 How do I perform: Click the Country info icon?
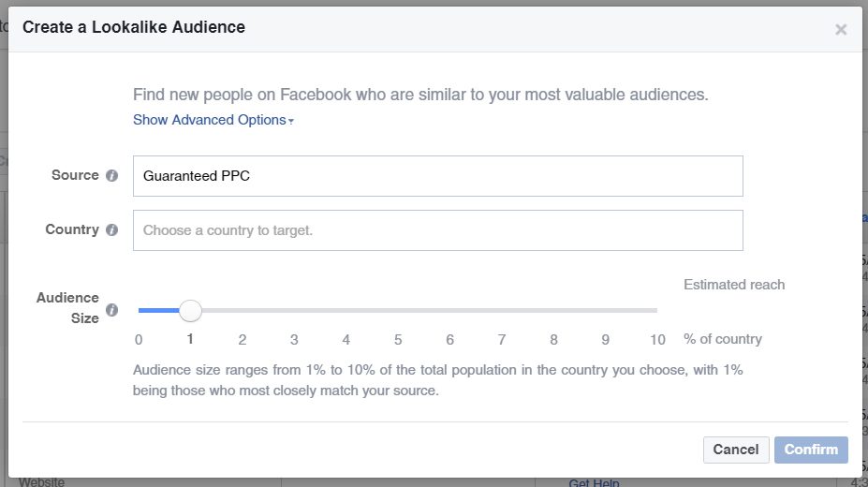click(111, 229)
